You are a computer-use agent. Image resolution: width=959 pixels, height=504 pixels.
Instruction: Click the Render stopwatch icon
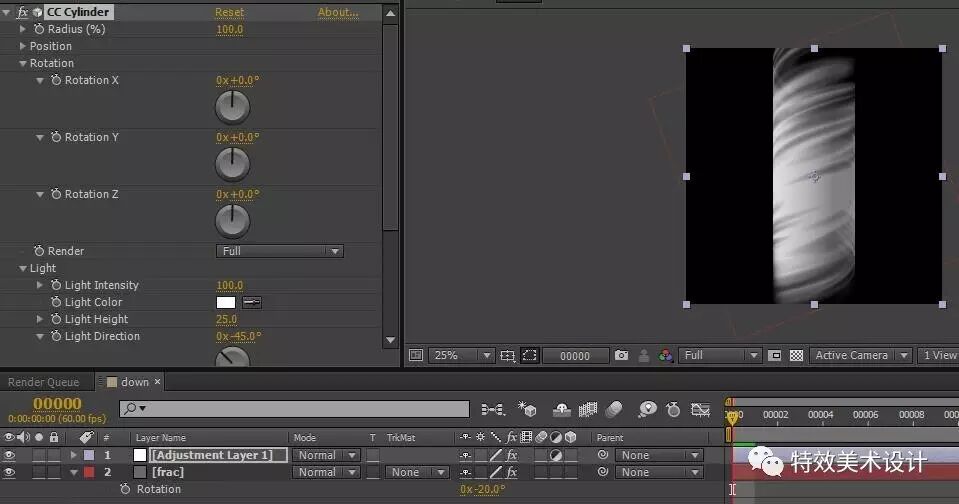[x=39, y=251]
